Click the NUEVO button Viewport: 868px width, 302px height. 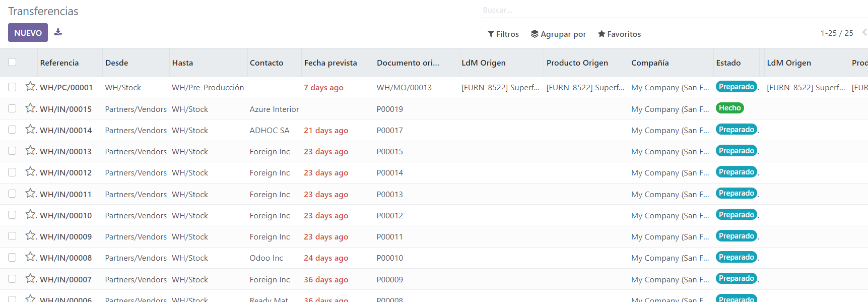28,33
